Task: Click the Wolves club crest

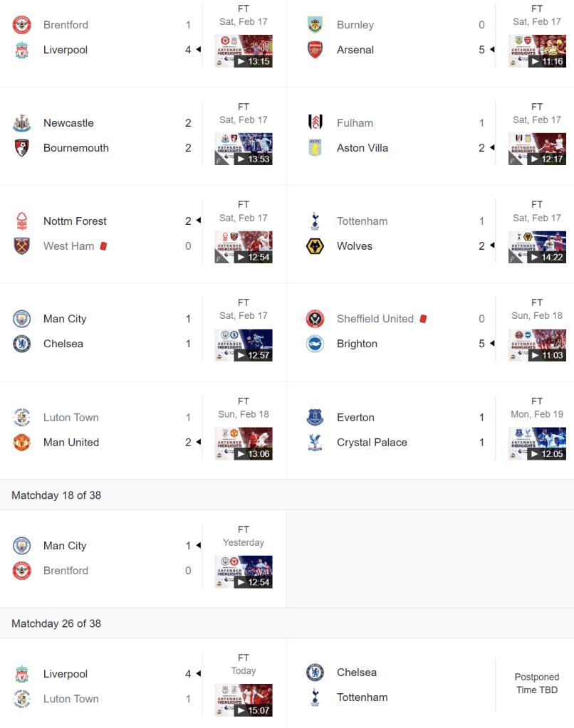Action: point(315,246)
